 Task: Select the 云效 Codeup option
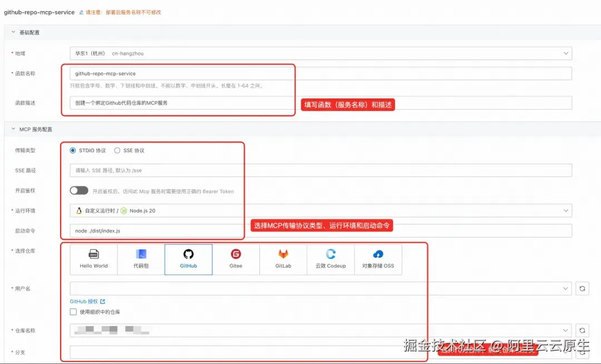point(331,259)
